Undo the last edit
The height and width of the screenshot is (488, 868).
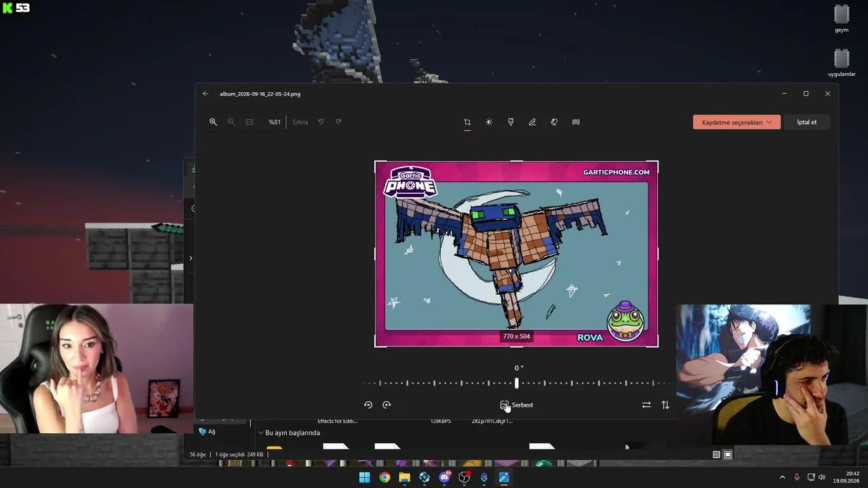321,122
